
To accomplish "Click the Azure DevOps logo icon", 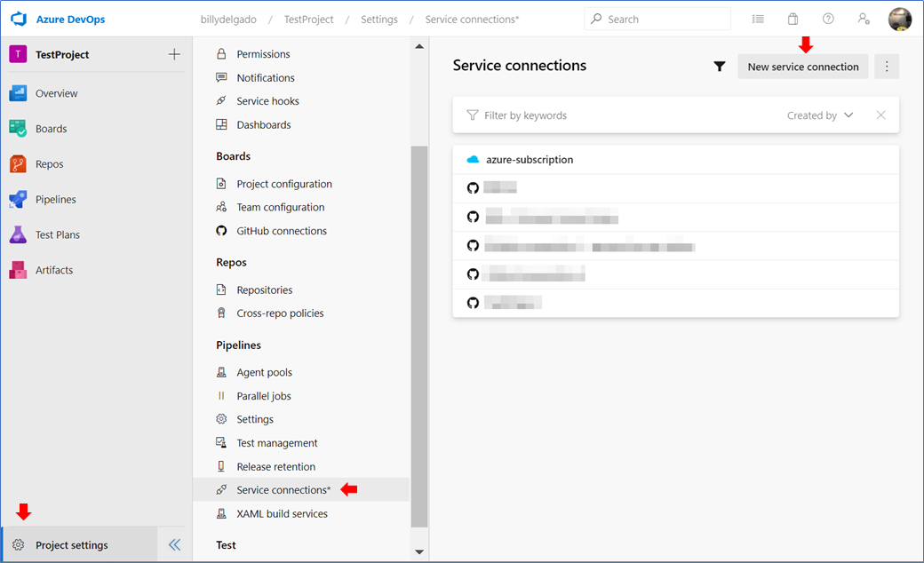I will click(x=19, y=19).
